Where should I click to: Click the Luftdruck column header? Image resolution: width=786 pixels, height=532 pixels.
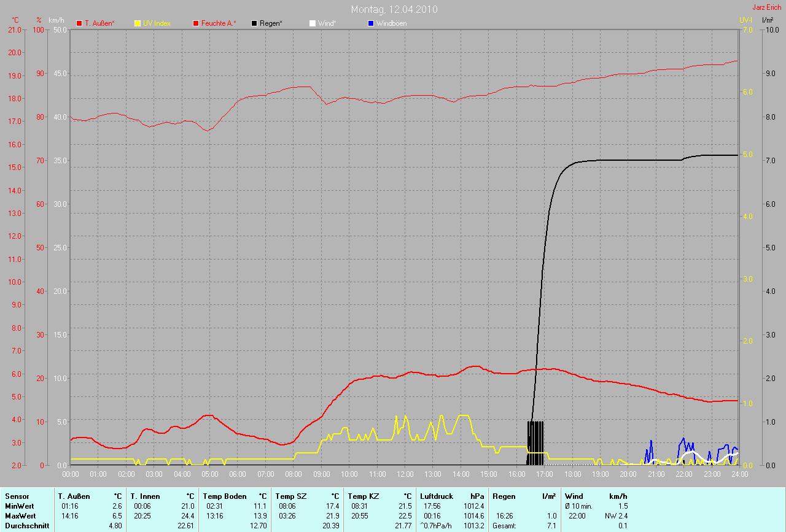[x=435, y=496]
